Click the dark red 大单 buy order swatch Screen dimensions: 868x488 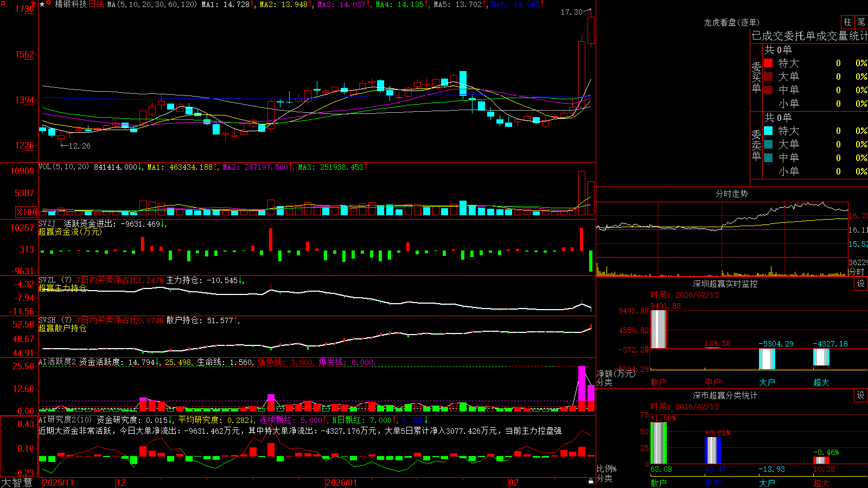[x=768, y=76]
